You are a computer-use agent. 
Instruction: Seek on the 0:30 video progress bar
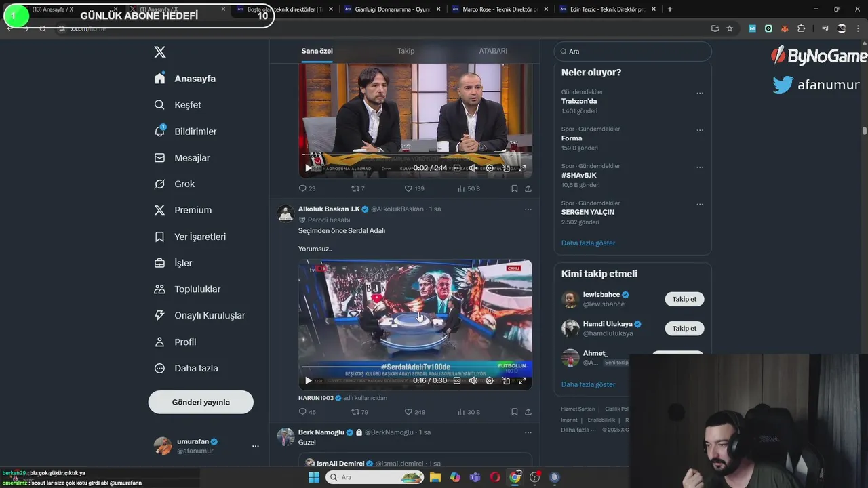click(x=415, y=368)
